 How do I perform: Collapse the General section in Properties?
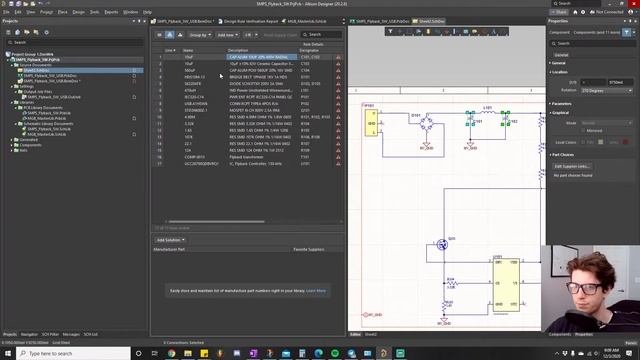click(x=558, y=63)
